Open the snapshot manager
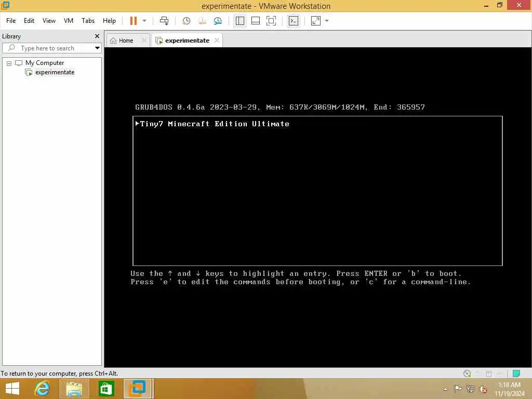The image size is (532, 399). pos(218,21)
